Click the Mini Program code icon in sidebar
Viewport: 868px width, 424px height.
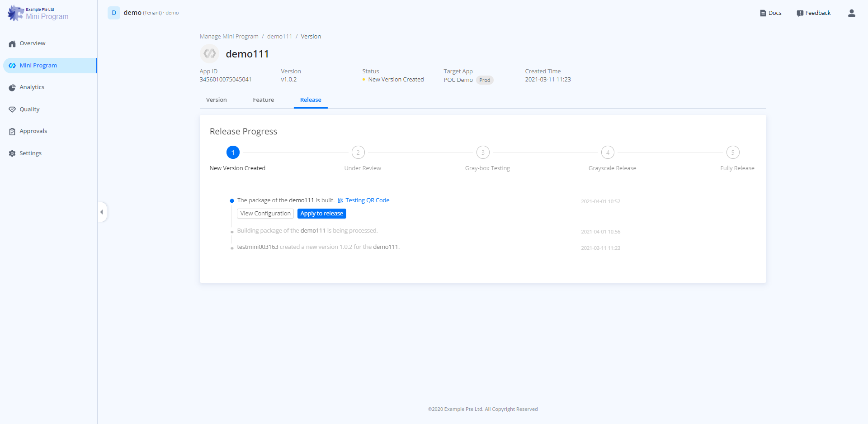pyautogui.click(x=12, y=66)
